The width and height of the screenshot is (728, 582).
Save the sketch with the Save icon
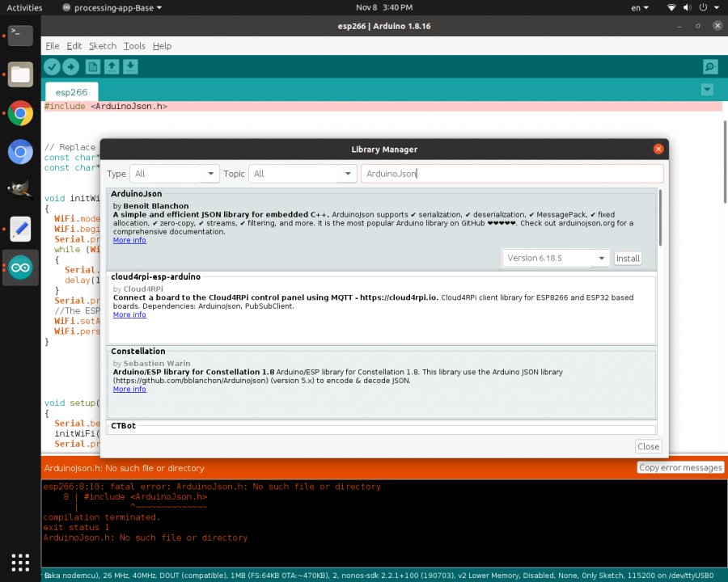coord(130,67)
